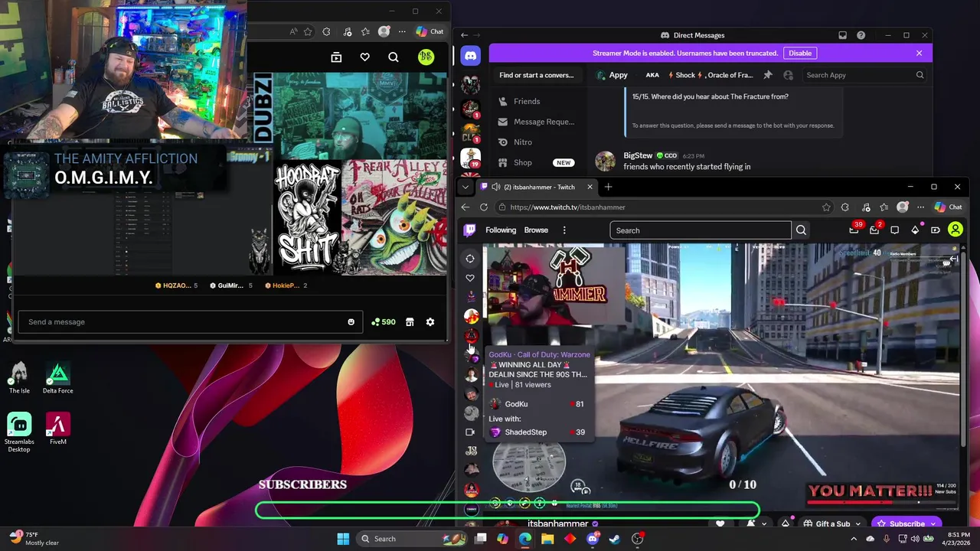Open chat settings gear icon
This screenshot has width=980, height=551.
pos(430,322)
